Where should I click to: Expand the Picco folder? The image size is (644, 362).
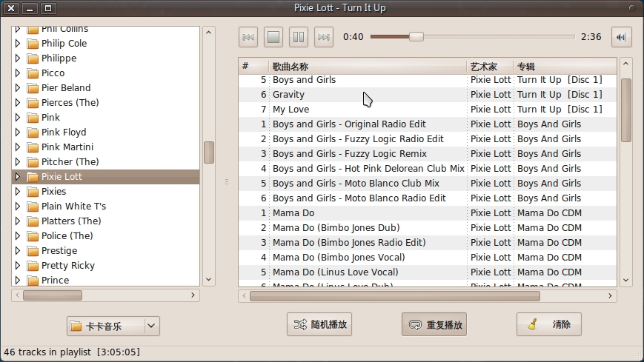click(x=18, y=73)
